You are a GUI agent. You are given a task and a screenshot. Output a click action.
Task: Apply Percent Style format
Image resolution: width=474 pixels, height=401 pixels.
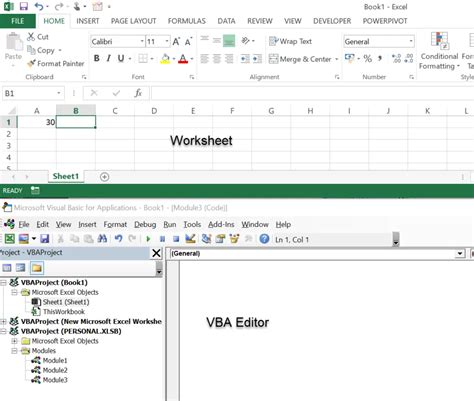click(x=367, y=59)
